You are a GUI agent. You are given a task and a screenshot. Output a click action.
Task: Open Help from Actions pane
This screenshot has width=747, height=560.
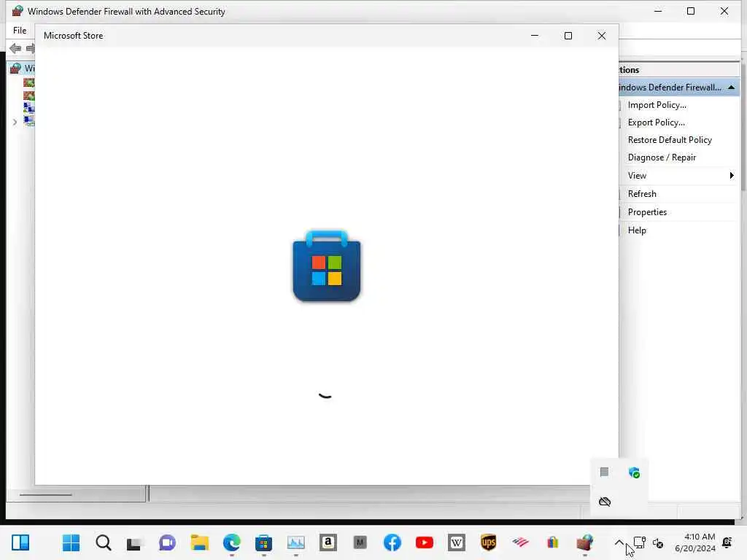pyautogui.click(x=636, y=230)
